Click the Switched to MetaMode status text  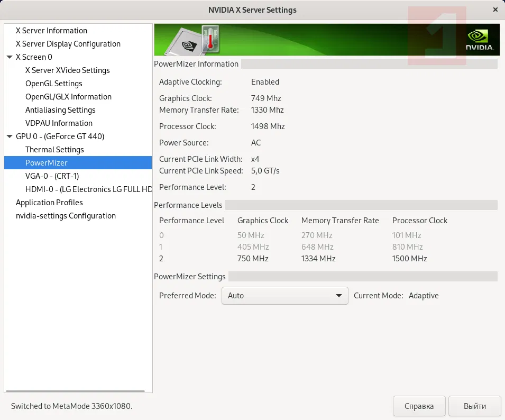point(72,406)
